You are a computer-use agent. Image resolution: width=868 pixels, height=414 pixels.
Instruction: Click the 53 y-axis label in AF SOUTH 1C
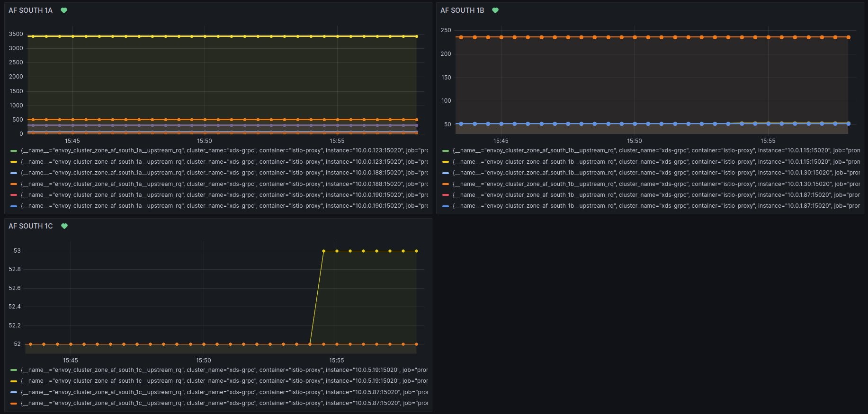tap(17, 251)
